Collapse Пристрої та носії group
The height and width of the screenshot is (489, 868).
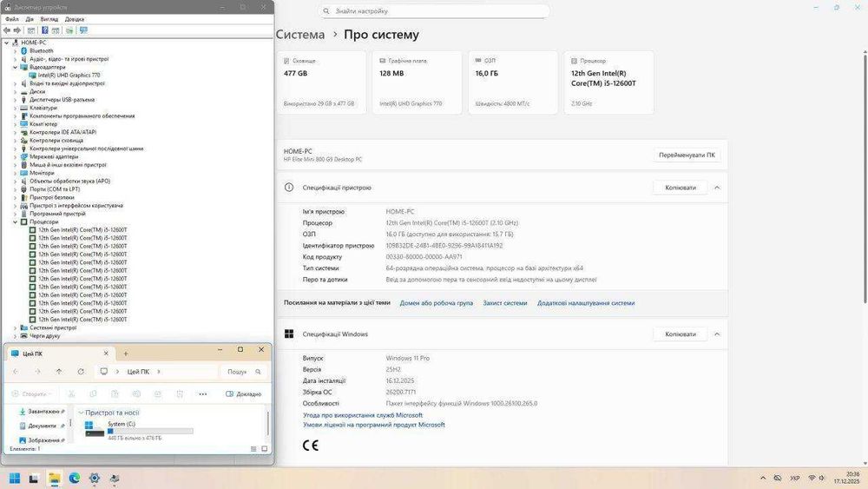pos(82,413)
